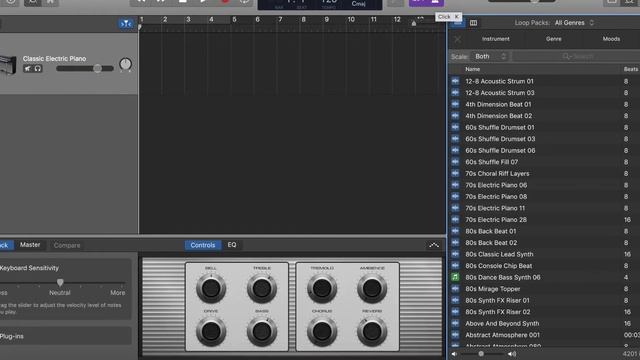Click the loop icon for 80s Console Chip Beat
Viewport: 640px width, 360px height.
point(455,266)
